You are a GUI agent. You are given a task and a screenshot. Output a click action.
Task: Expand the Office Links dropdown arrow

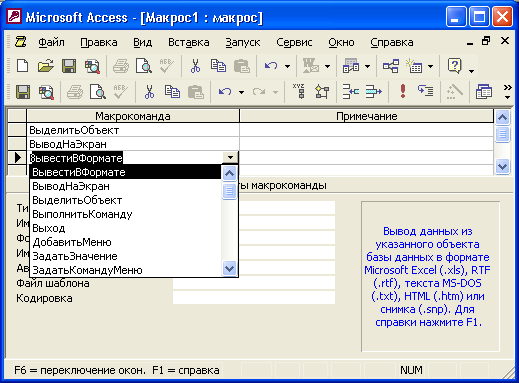point(327,66)
